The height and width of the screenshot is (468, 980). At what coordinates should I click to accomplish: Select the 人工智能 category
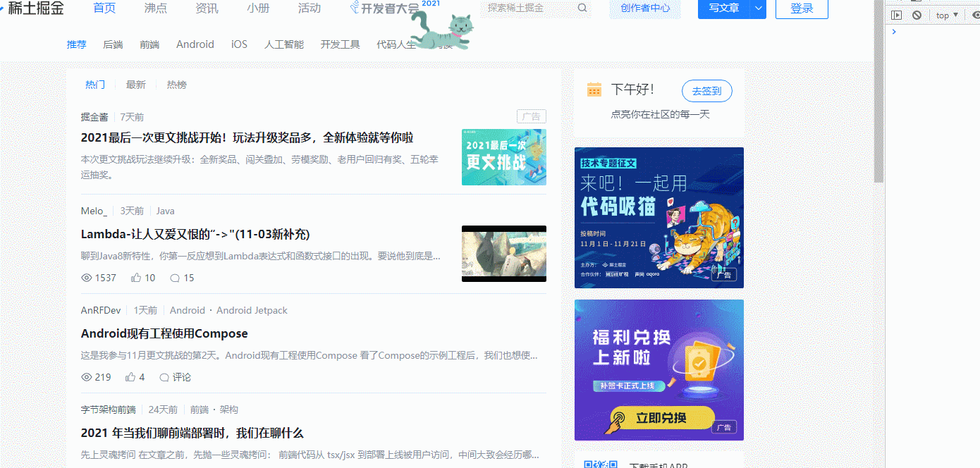(x=284, y=44)
